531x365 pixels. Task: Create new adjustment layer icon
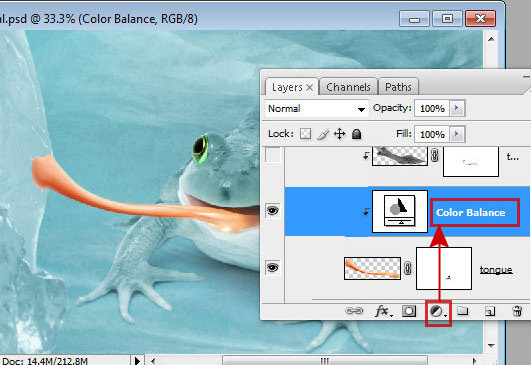[x=438, y=311]
